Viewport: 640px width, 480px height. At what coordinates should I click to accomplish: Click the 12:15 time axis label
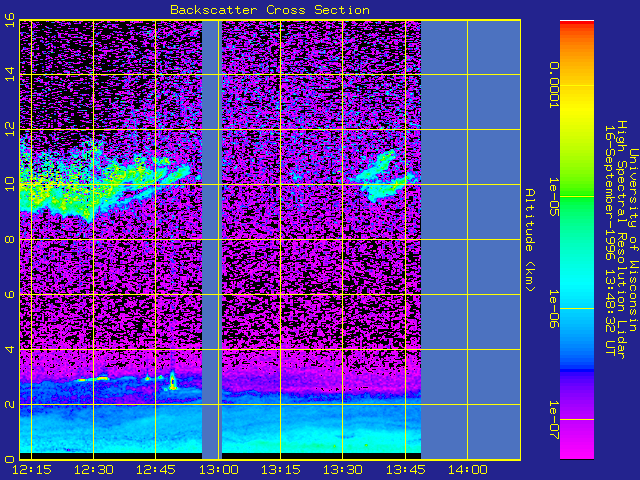click(x=32, y=470)
